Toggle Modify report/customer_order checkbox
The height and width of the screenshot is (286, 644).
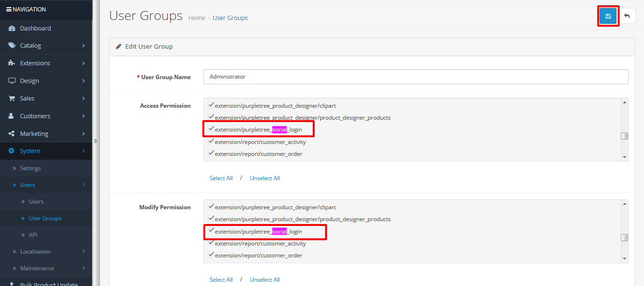click(x=211, y=254)
